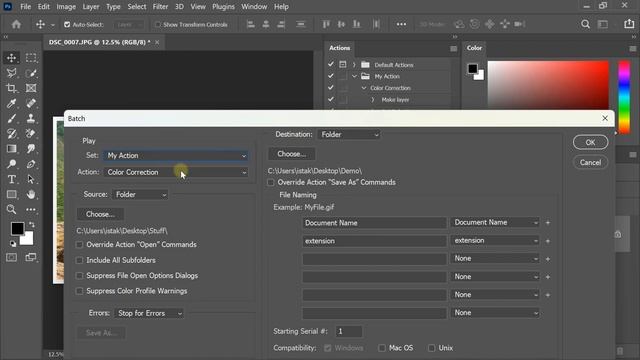Select the Move tool in toolbox
The image size is (640, 360).
click(x=11, y=58)
